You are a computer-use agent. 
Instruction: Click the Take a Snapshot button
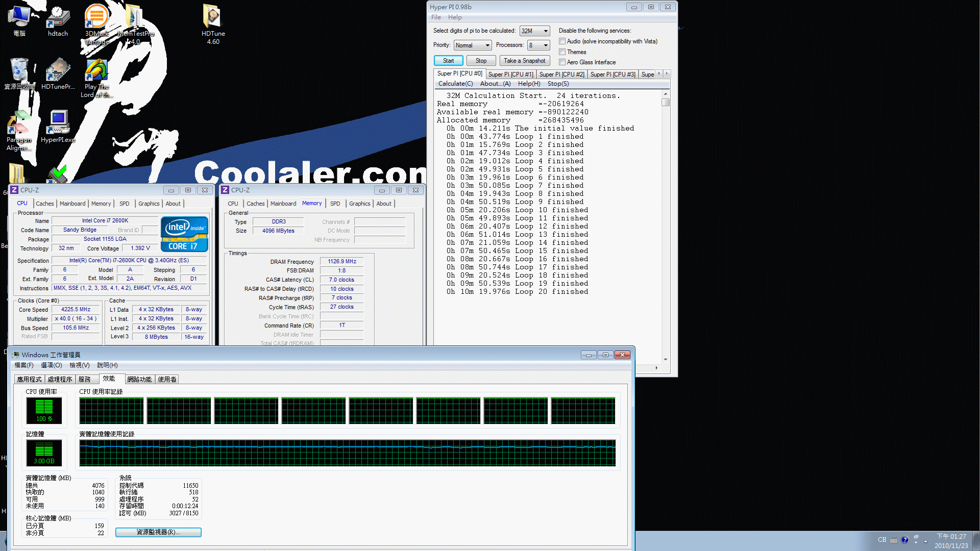pos(524,61)
